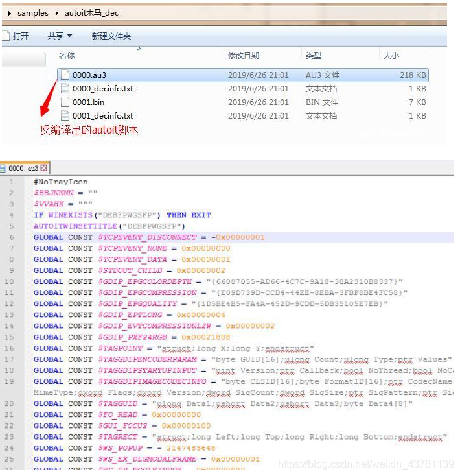The width and height of the screenshot is (460, 476).
Task: Click 新建文件夹 to create folder
Action: (111, 36)
